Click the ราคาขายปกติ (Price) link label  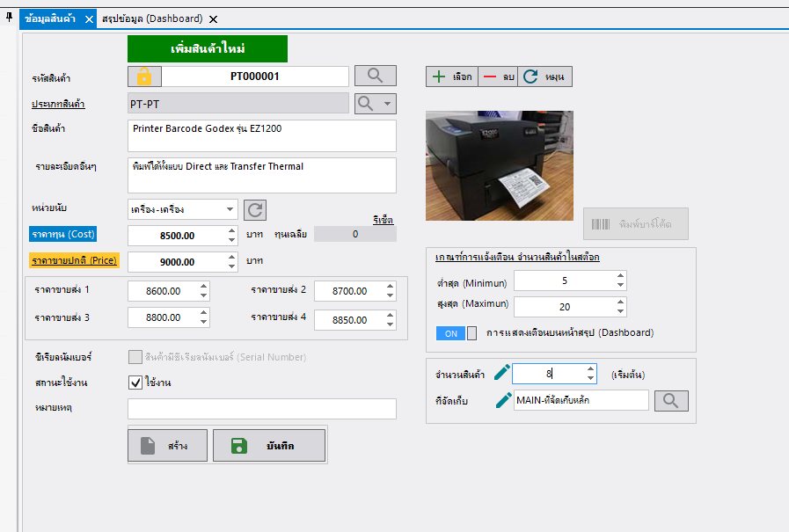(x=75, y=260)
